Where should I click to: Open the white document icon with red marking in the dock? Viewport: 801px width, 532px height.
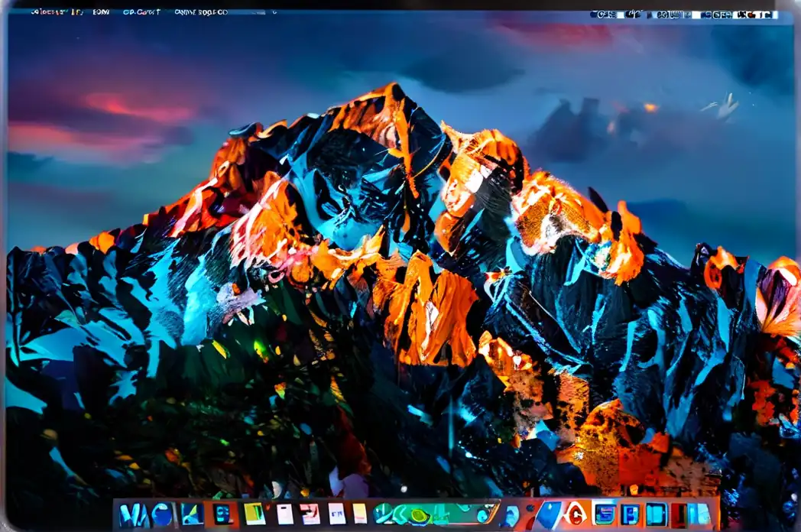click(310, 514)
